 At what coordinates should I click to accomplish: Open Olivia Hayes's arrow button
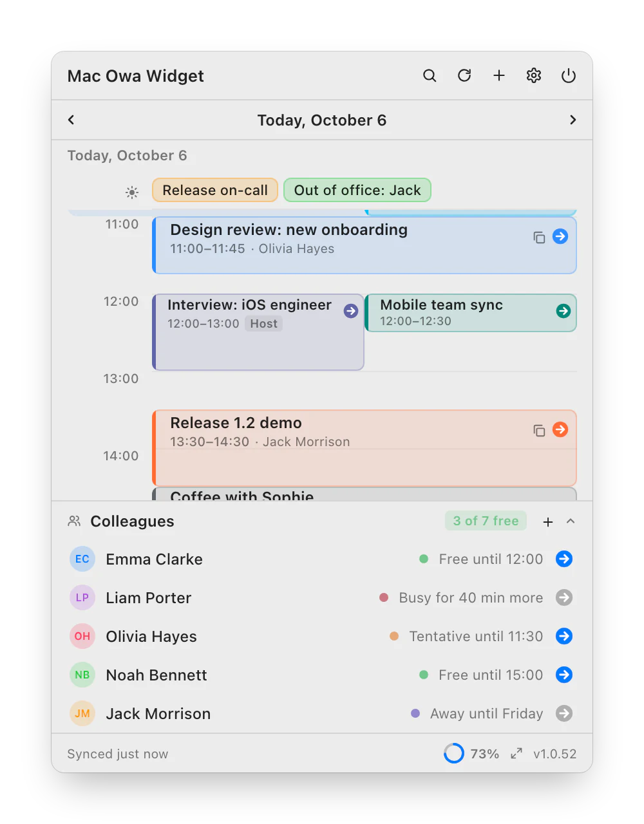click(x=564, y=636)
